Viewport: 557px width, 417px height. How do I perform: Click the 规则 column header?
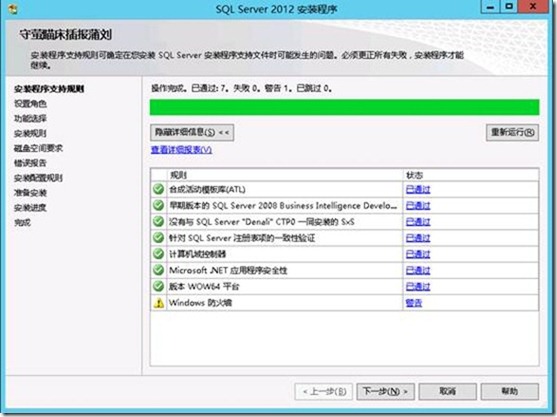point(285,175)
